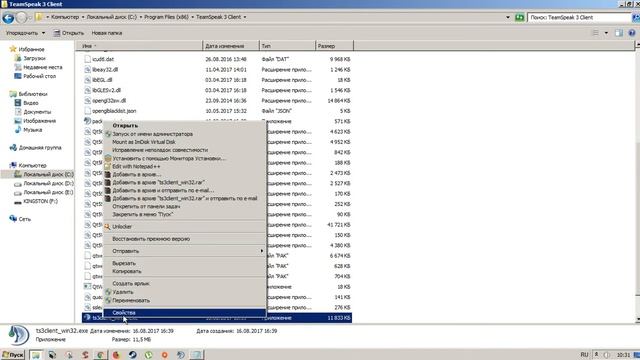
Task: Select the libGLESv2.dll file icon
Action: coord(87,90)
